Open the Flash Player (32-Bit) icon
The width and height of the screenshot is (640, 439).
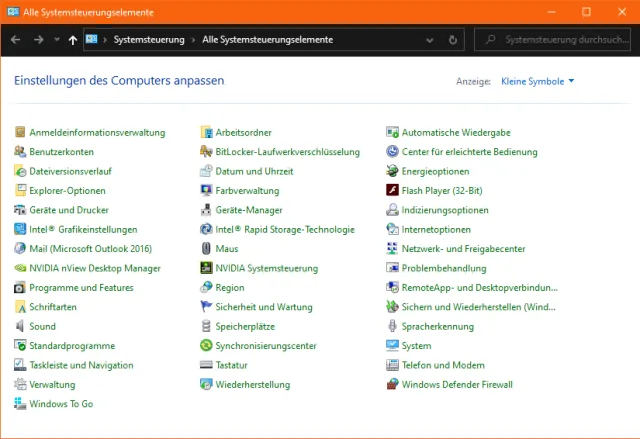tap(393, 190)
